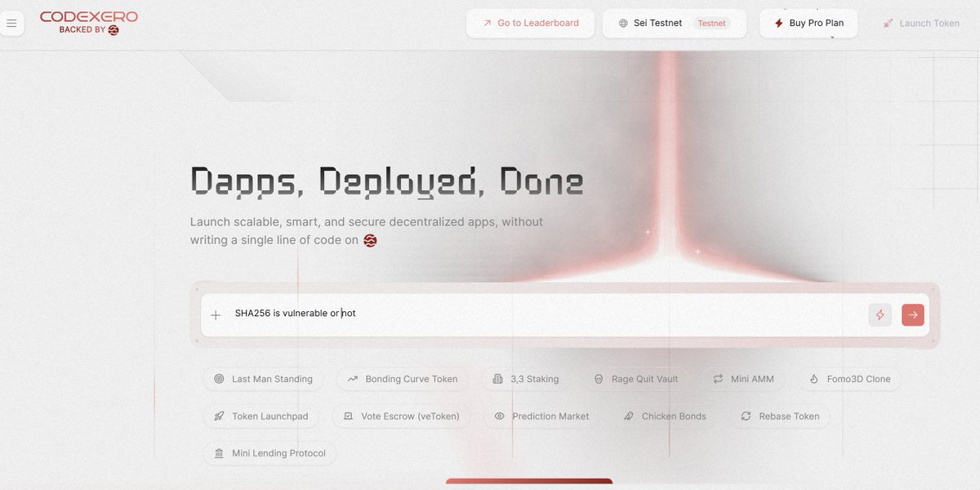Click the lightning enhance prompt icon
980x490 pixels.
coord(880,315)
